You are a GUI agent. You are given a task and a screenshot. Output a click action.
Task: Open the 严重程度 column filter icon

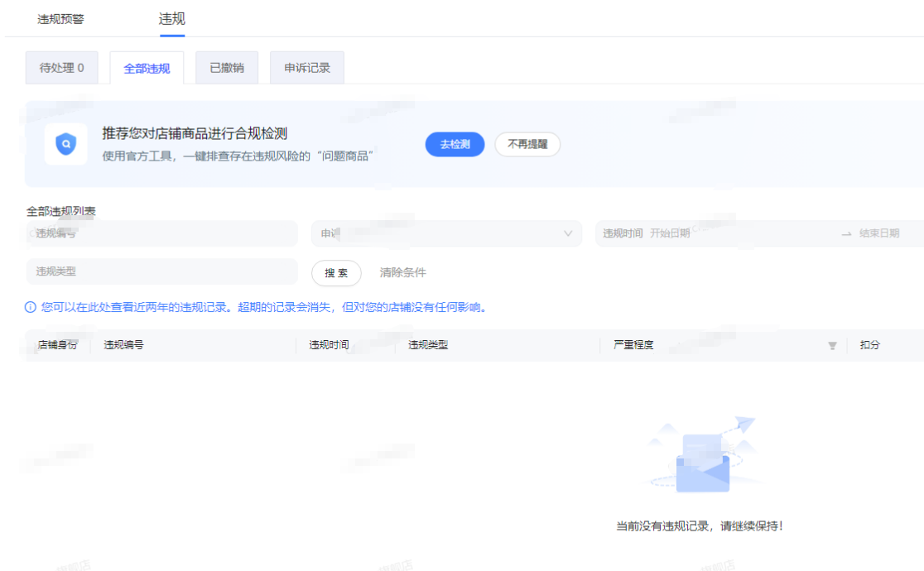(832, 346)
